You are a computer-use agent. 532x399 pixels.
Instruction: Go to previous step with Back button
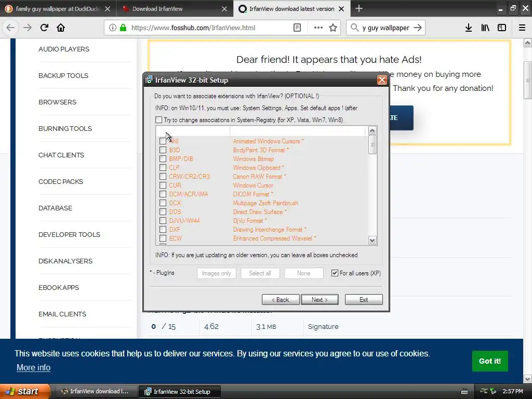281,300
